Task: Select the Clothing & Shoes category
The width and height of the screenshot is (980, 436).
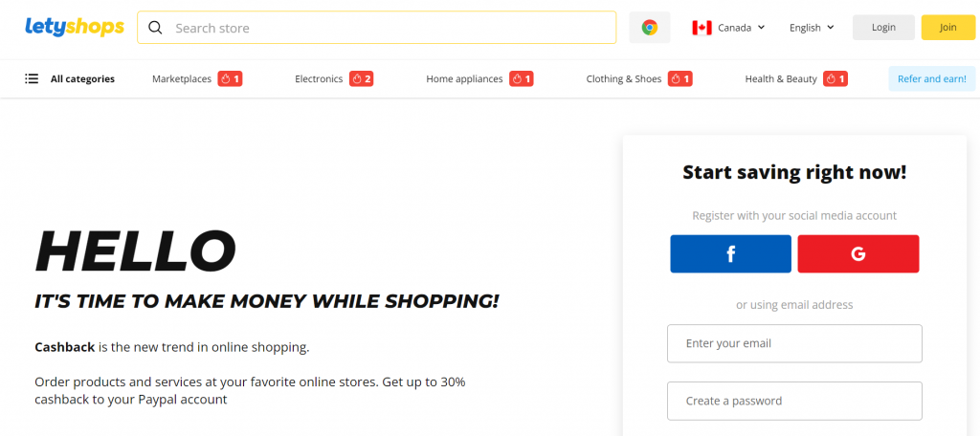Action: click(624, 78)
